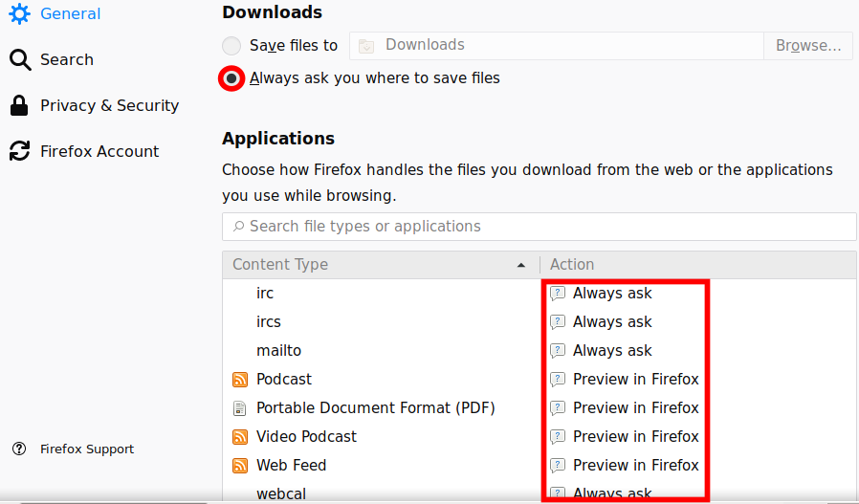The width and height of the screenshot is (859, 504).
Task: Select the mailto content type row
Action: tap(383, 351)
